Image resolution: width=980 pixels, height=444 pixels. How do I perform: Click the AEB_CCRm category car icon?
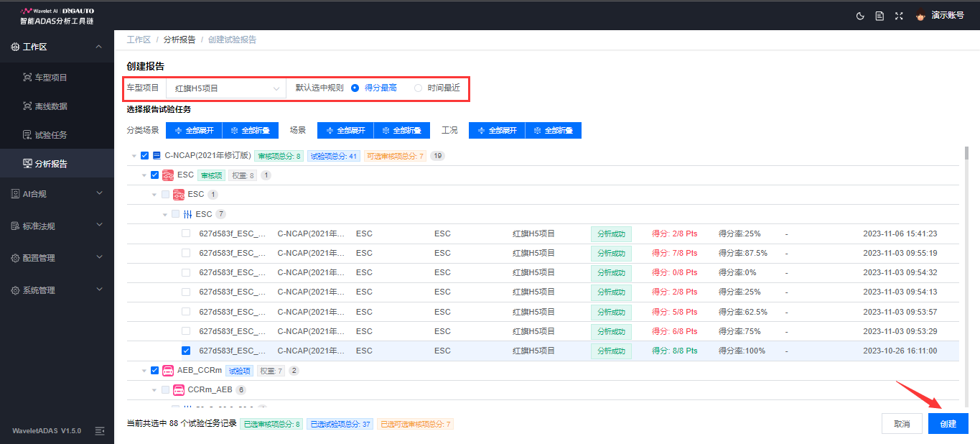[167, 371]
